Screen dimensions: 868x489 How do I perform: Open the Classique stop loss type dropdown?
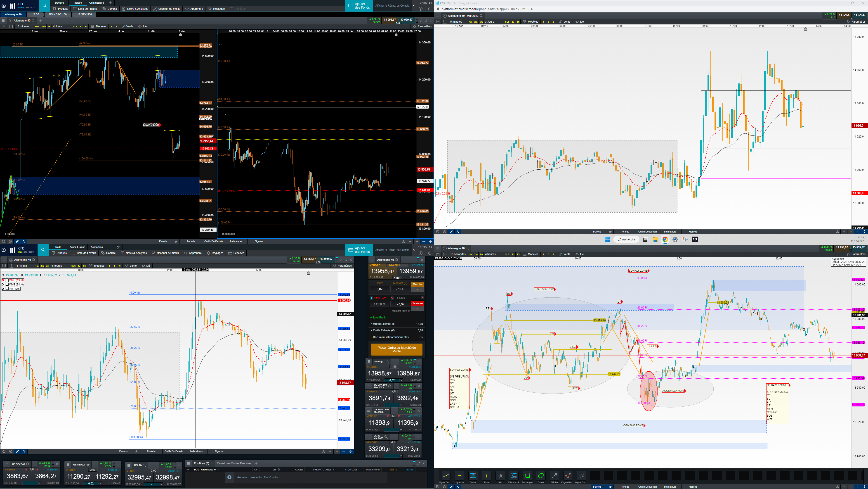tap(417, 309)
